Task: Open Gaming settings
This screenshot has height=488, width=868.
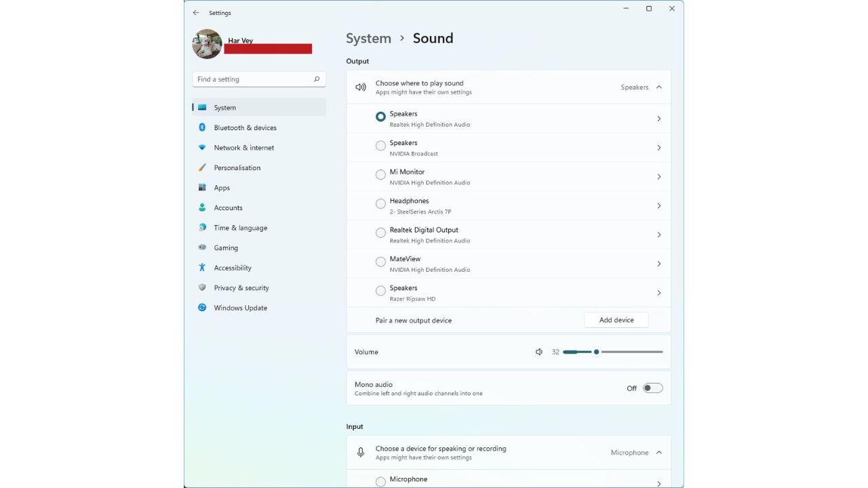Action: pyautogui.click(x=227, y=247)
